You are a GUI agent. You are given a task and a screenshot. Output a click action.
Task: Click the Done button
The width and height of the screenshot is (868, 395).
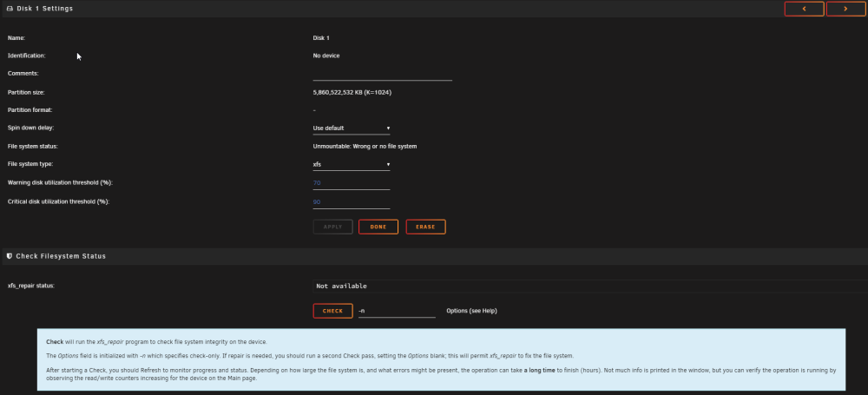pos(378,227)
